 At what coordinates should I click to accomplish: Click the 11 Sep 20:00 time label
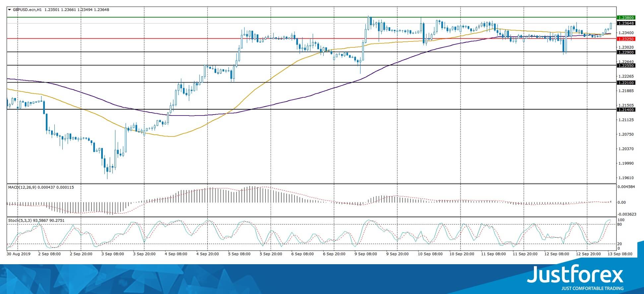(525, 254)
